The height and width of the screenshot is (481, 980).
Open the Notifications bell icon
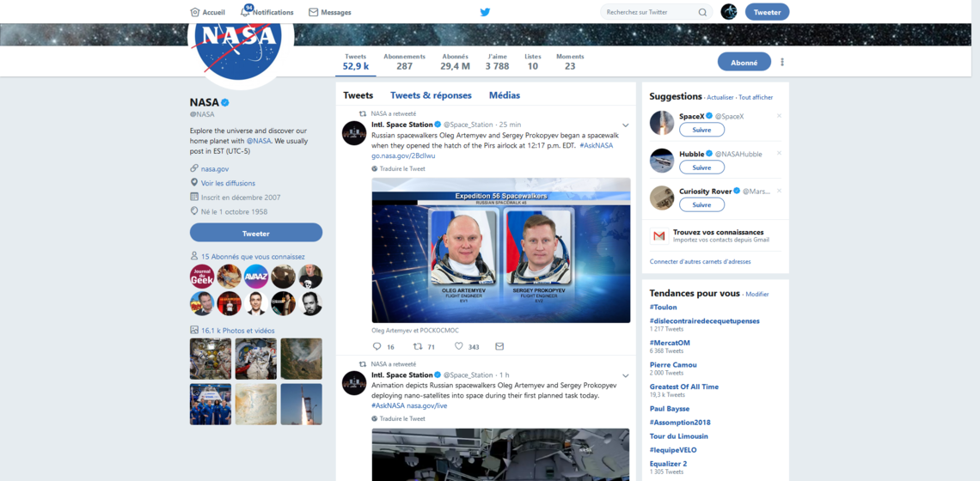246,12
